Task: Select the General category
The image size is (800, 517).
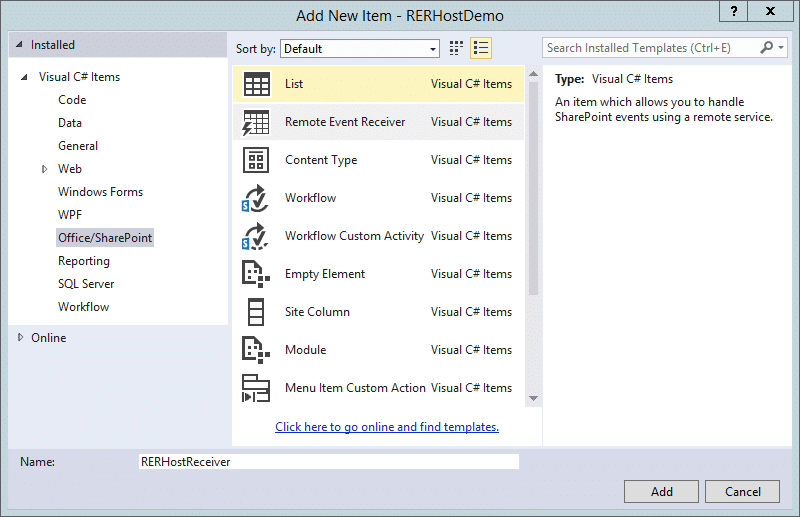Action: (78, 146)
